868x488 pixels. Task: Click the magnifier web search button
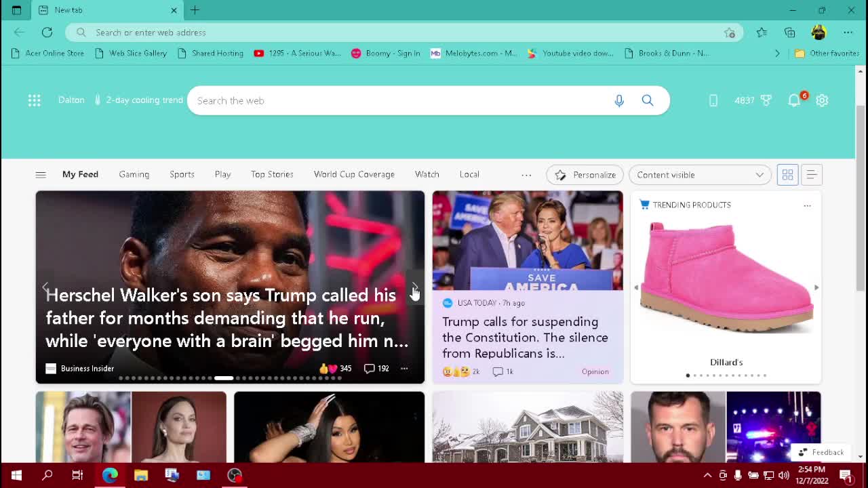pos(648,100)
